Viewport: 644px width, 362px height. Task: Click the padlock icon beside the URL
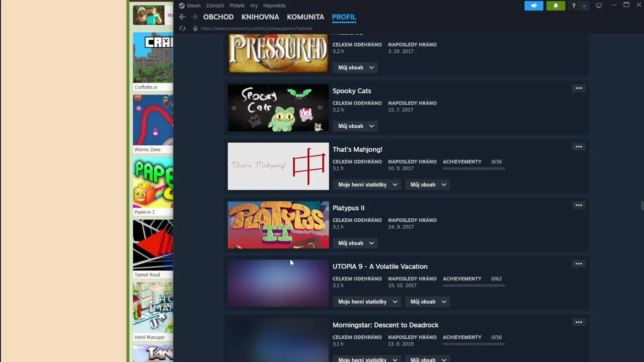click(x=196, y=29)
